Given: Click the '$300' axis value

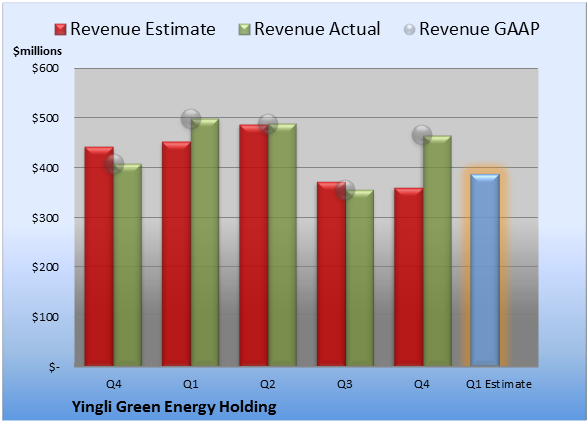Looking at the screenshot, I should (45, 218).
